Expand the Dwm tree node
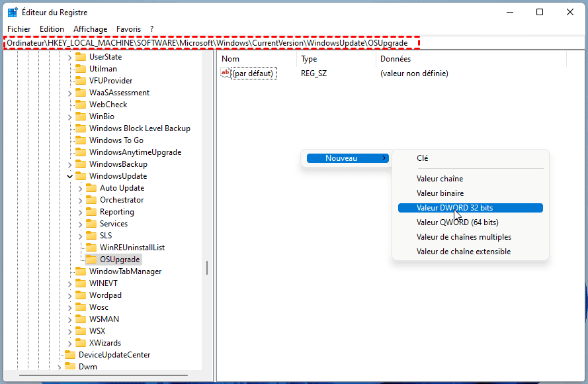 point(60,367)
